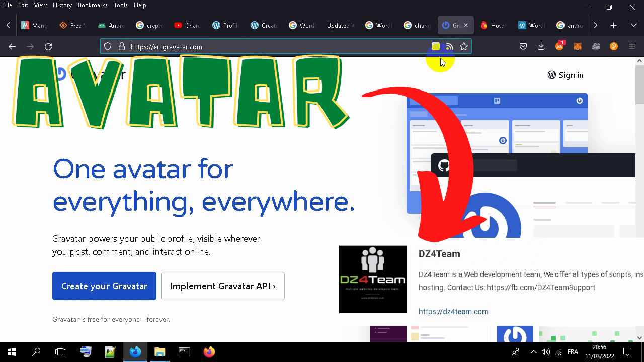Switch to the YouTube Channel tab

click(x=187, y=25)
